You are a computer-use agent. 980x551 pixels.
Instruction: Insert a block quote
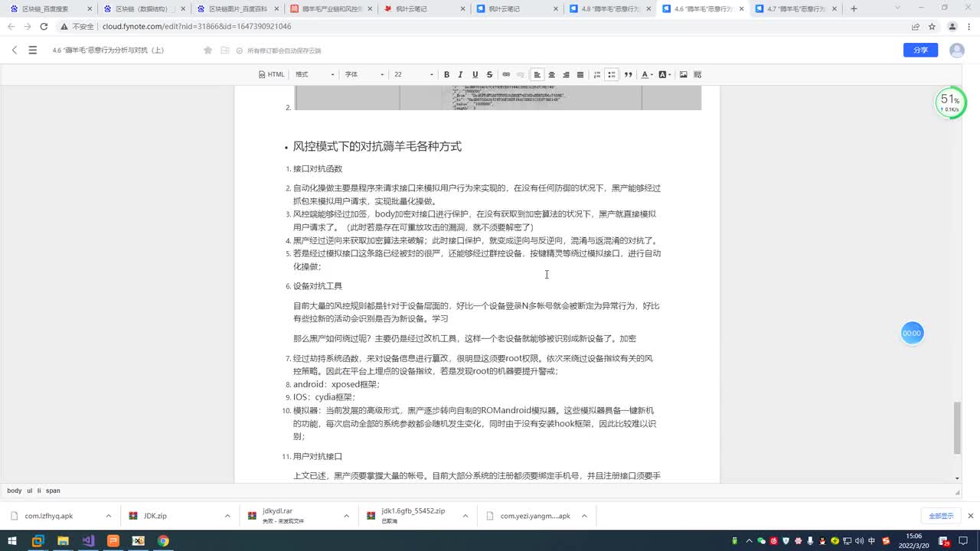pos(628,74)
